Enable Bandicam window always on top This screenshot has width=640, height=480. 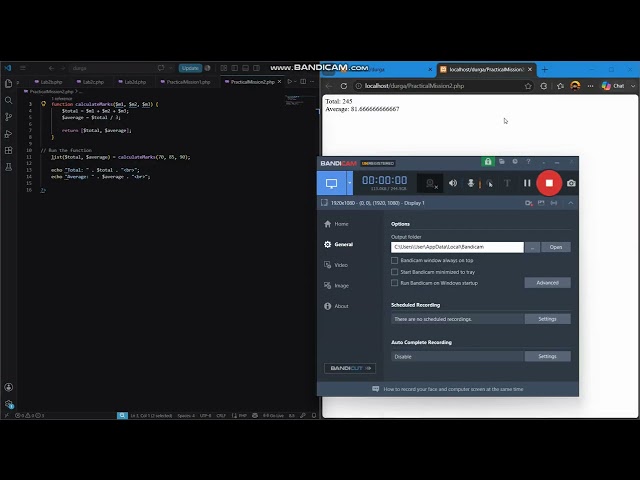(394, 260)
